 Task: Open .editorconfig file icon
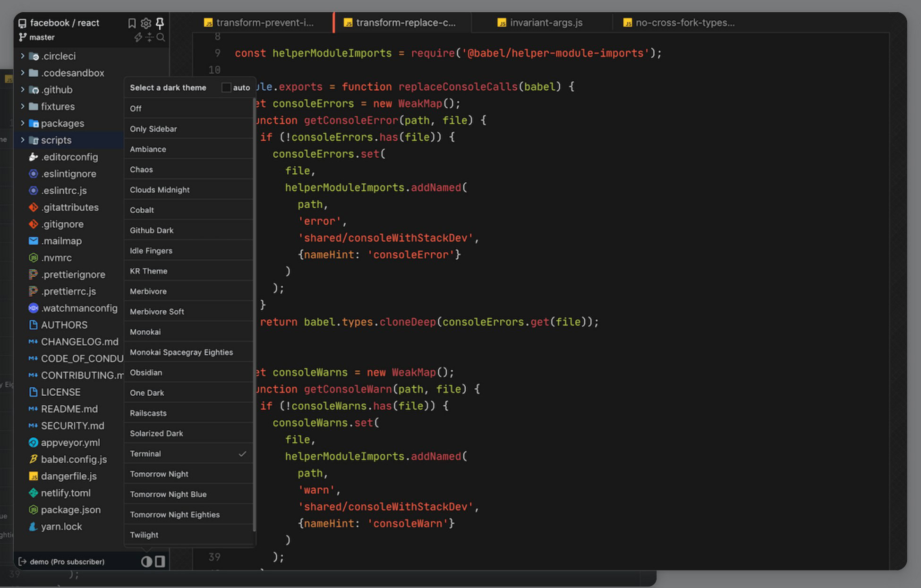click(x=33, y=157)
